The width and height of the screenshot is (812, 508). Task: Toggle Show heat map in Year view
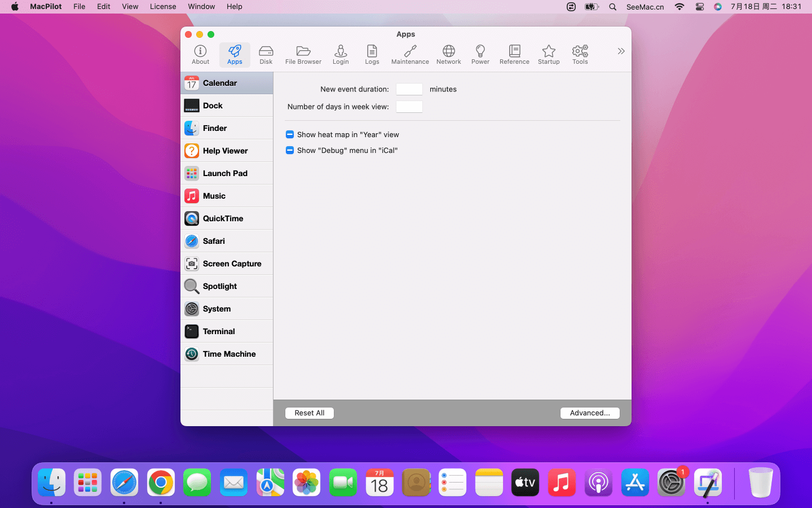[290, 134]
